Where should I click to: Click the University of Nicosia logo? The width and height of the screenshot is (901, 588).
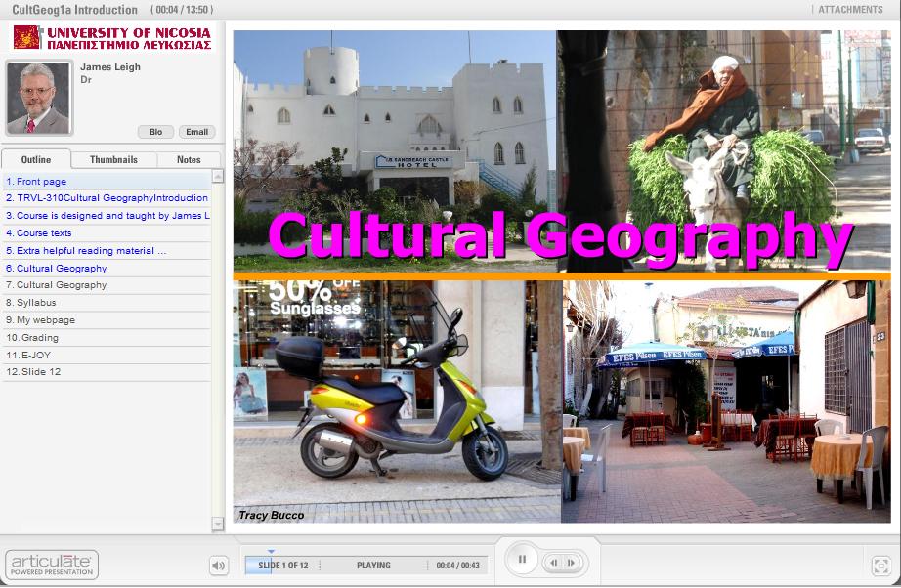(x=112, y=38)
